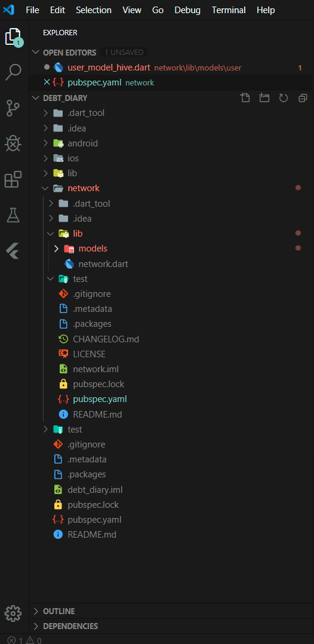
Task: Click the New File icon in DEBT_DIARY header
Action: click(245, 98)
